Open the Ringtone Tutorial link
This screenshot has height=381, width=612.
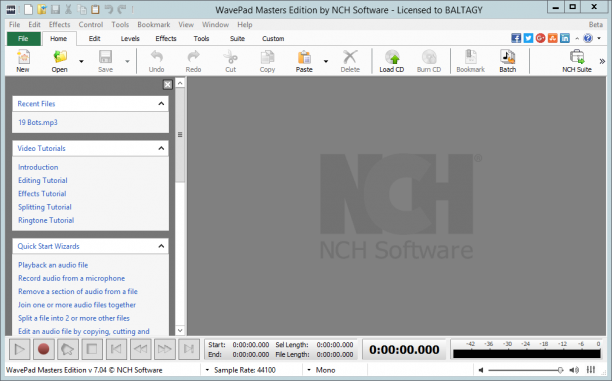[46, 220]
